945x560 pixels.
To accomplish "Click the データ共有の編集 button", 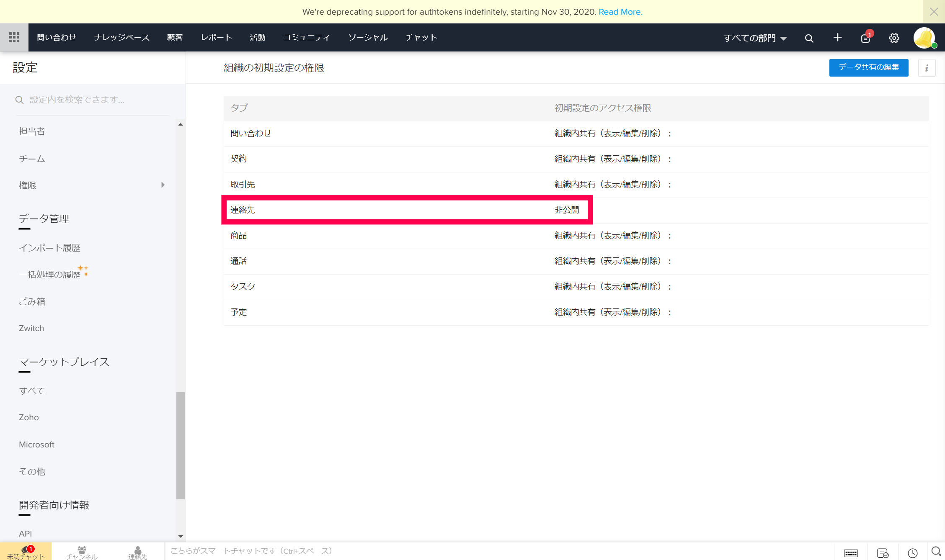I will click(x=868, y=67).
